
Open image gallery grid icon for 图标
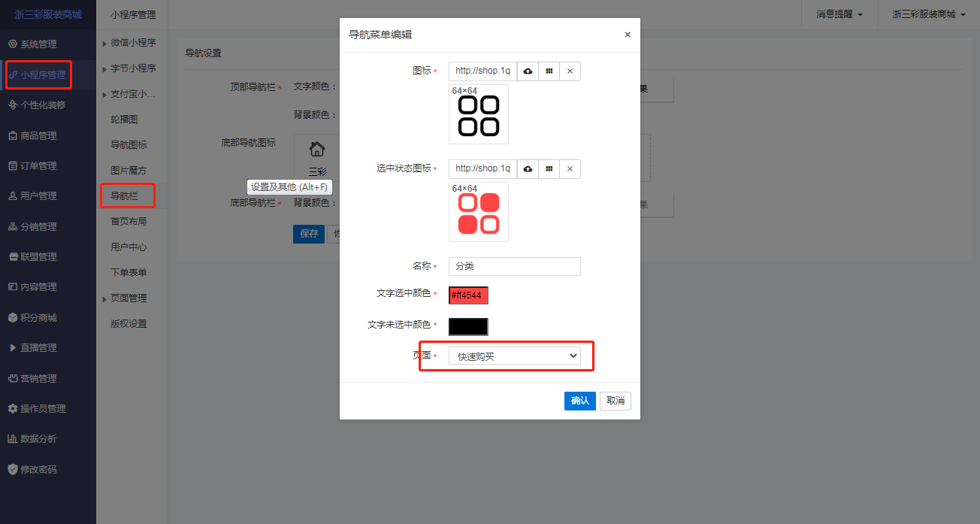point(549,71)
